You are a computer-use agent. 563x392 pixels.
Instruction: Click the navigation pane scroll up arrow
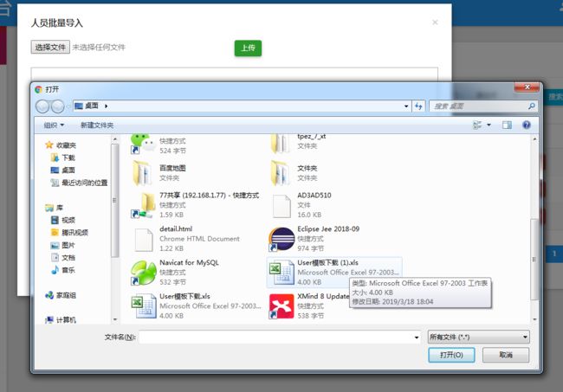[115, 139]
